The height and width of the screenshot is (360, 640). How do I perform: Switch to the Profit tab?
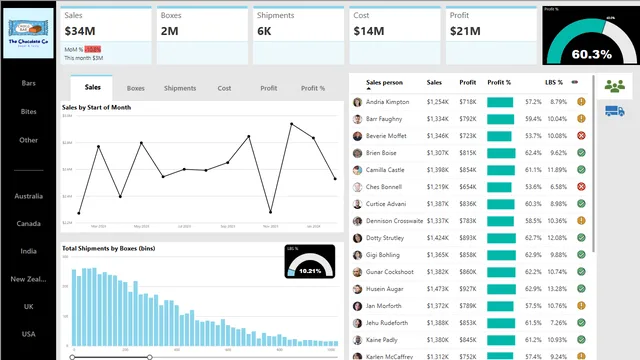pos(269,88)
